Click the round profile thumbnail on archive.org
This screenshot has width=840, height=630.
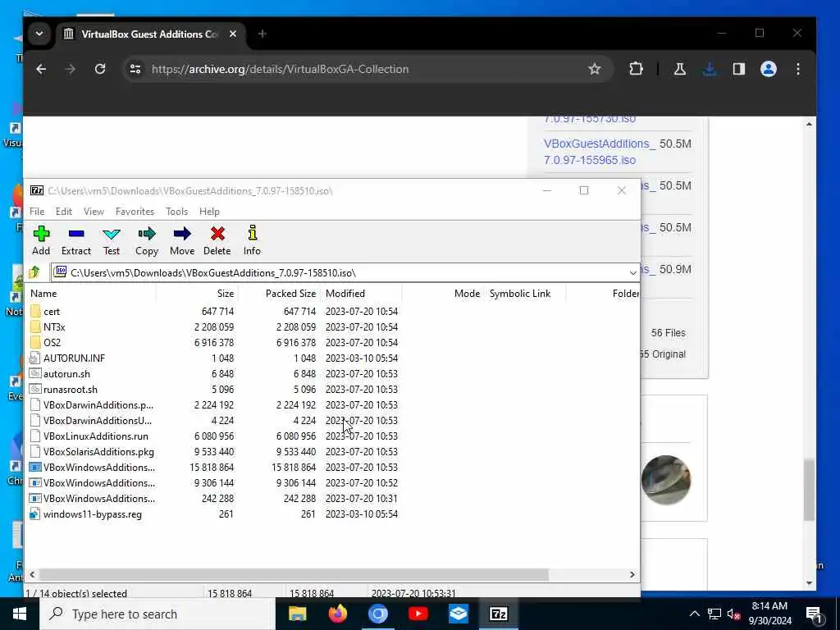click(x=666, y=480)
